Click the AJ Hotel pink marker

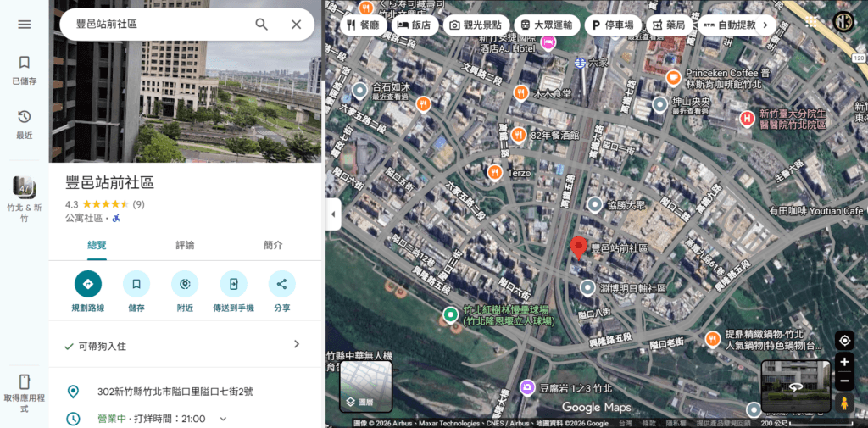pyautogui.click(x=548, y=43)
